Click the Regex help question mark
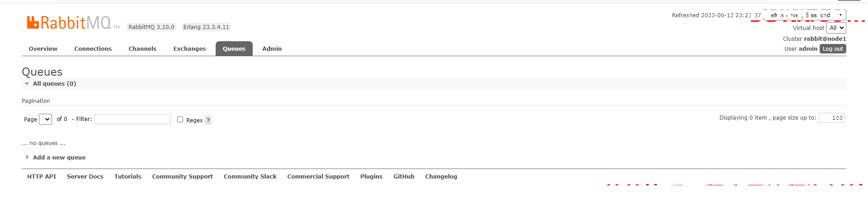 (x=208, y=120)
